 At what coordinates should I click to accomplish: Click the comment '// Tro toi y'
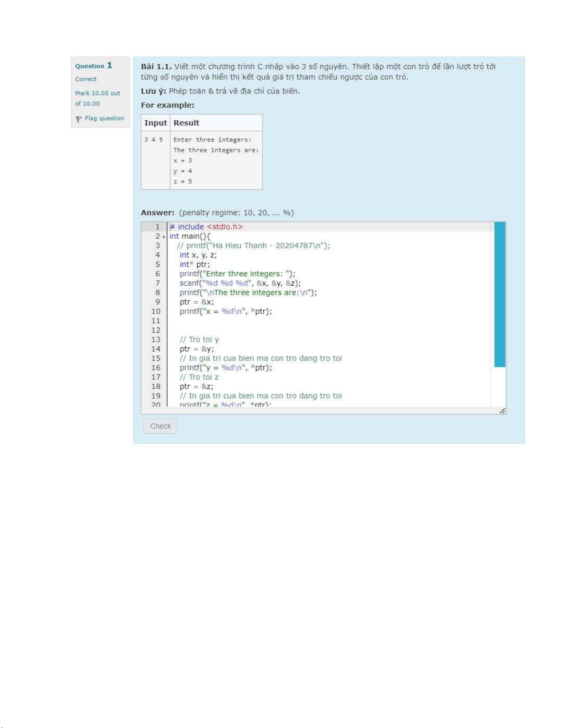(199, 340)
